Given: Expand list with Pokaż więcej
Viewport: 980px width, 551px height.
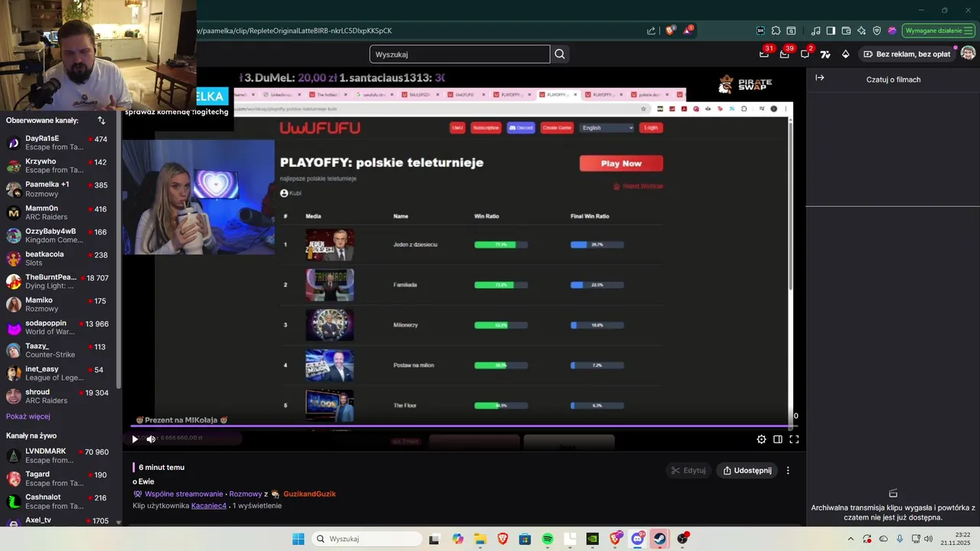Looking at the screenshot, I should point(28,416).
